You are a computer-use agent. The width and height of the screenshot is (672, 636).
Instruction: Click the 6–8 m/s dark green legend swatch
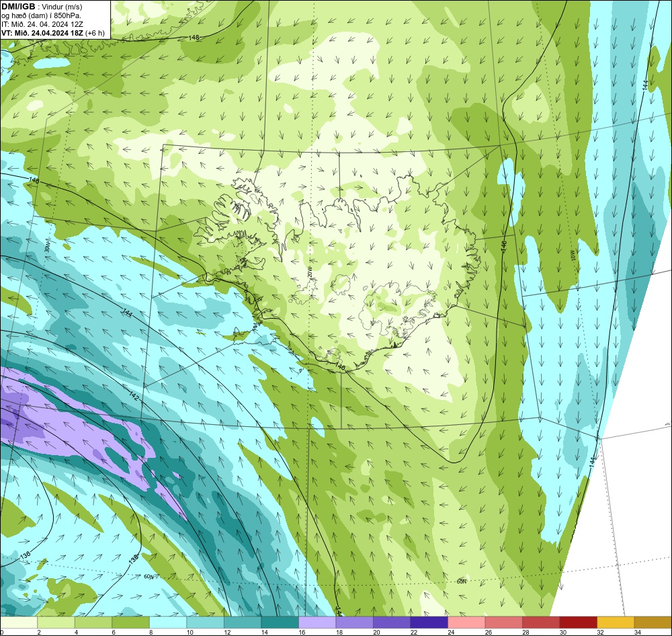tap(131, 623)
